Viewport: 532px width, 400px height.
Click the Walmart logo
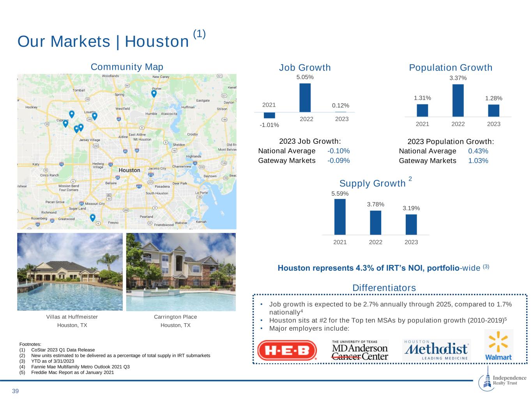click(498, 345)
